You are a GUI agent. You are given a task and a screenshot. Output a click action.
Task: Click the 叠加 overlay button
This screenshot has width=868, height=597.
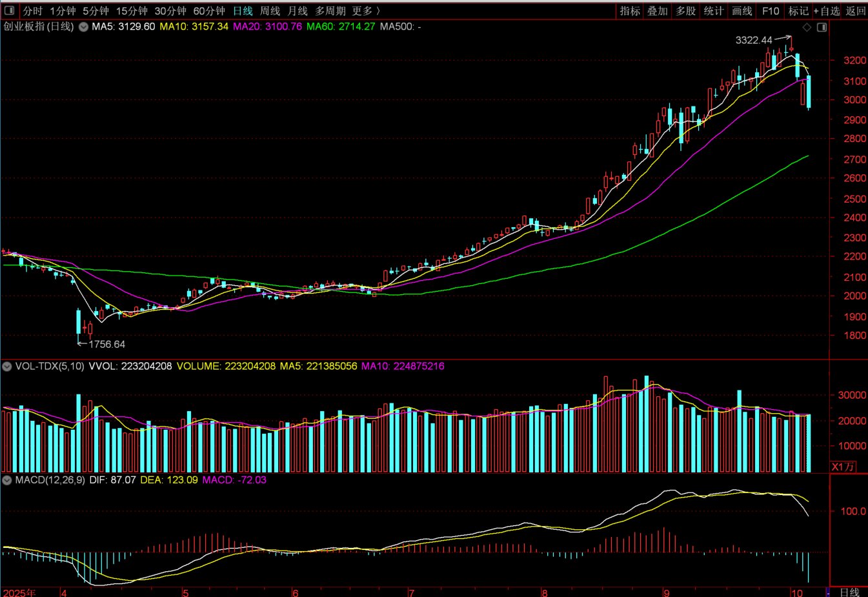click(x=658, y=11)
